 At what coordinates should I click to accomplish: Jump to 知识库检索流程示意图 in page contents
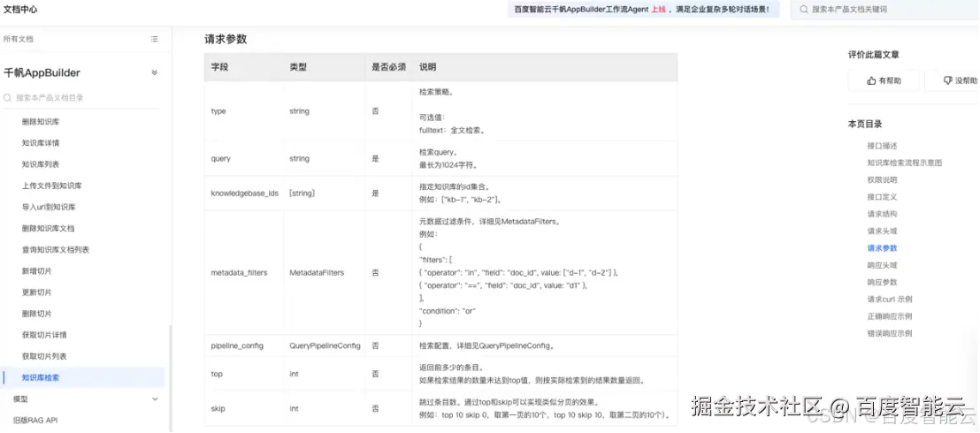[x=904, y=163]
